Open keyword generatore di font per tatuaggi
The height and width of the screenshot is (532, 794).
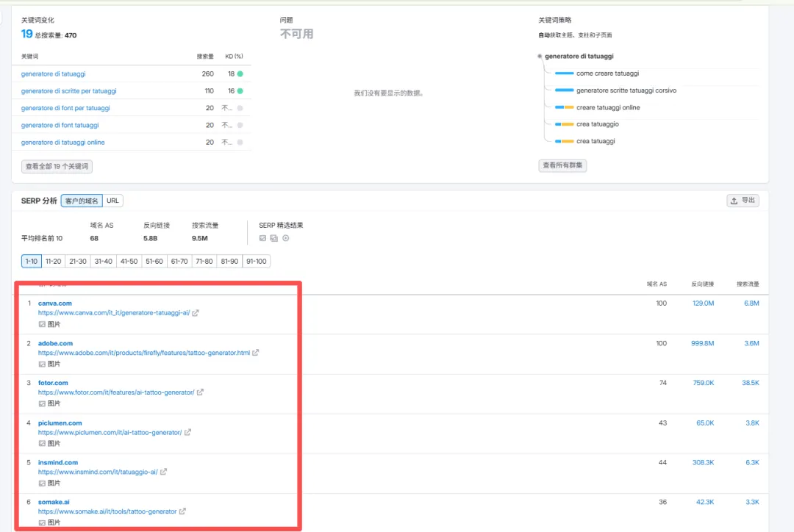point(65,108)
